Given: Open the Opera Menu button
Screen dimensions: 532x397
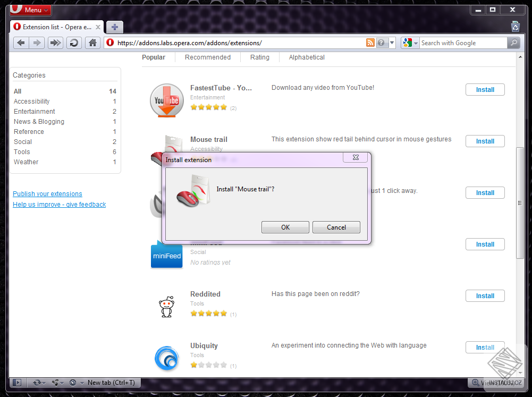Looking at the screenshot, I should [30, 10].
